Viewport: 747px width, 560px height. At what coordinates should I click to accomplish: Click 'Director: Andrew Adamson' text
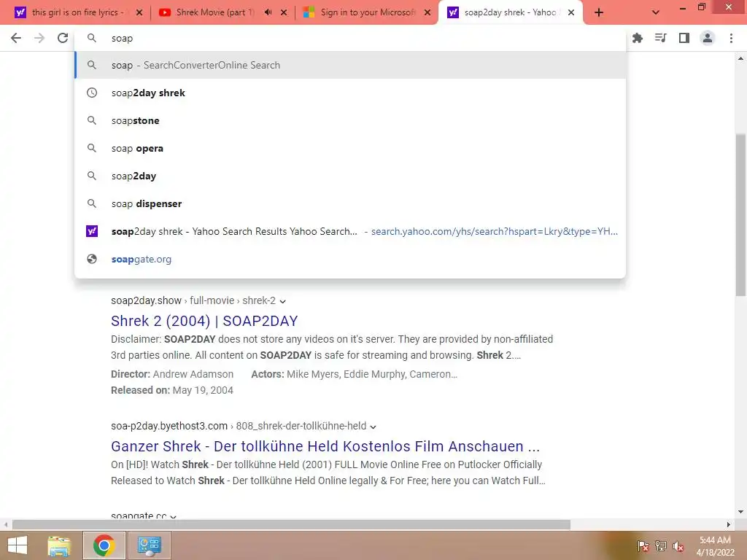[172, 374]
